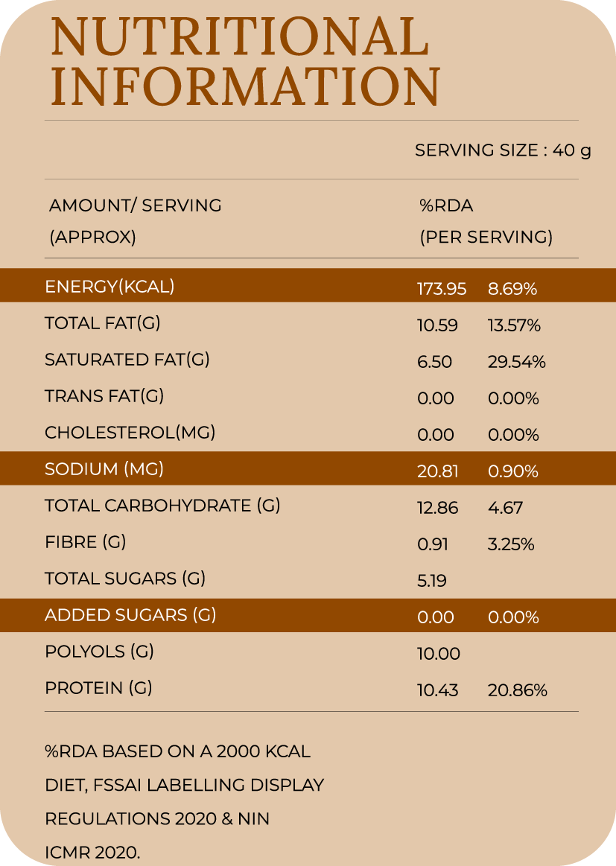Click the 5.19 total sugars value
Screen dimensions: 616x866
(432, 581)
